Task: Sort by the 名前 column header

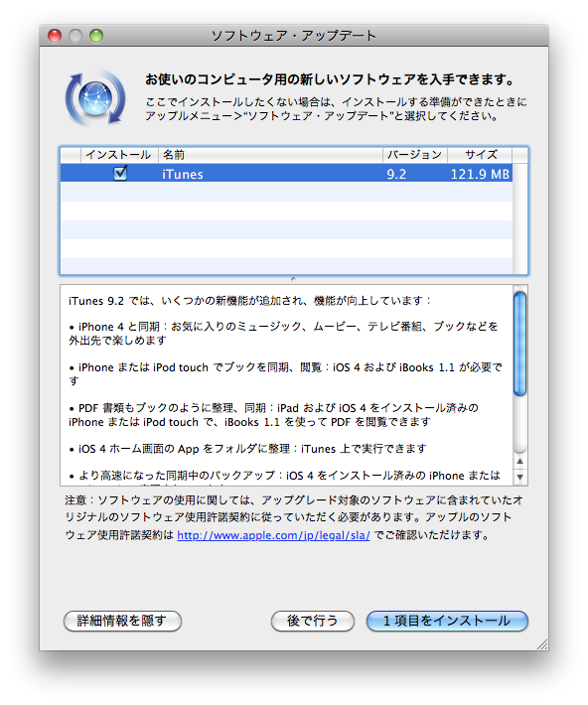Action: coord(270,155)
